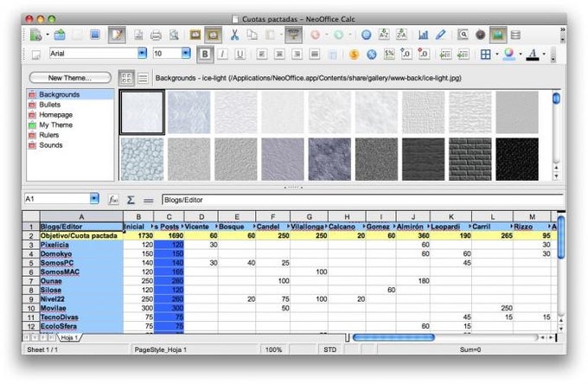Open Find and Replace
The height and width of the screenshot is (384, 588).
tap(463, 35)
